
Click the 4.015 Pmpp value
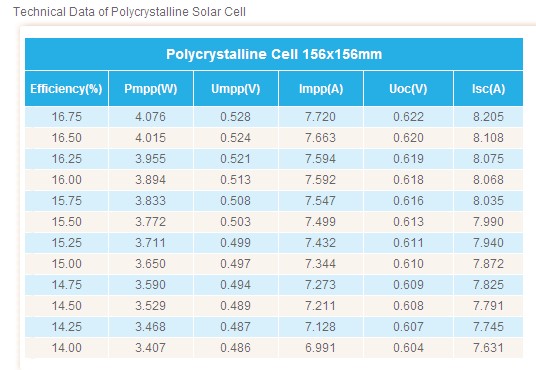click(151, 138)
